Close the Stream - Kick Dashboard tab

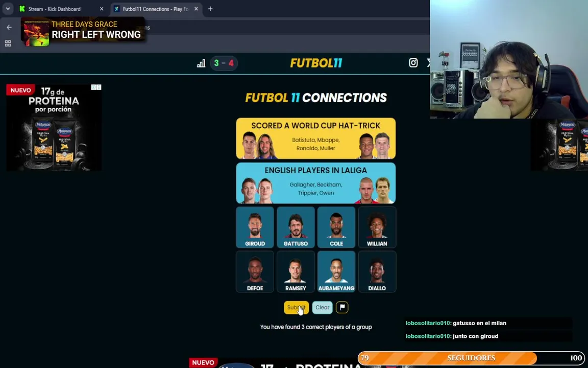tap(101, 9)
